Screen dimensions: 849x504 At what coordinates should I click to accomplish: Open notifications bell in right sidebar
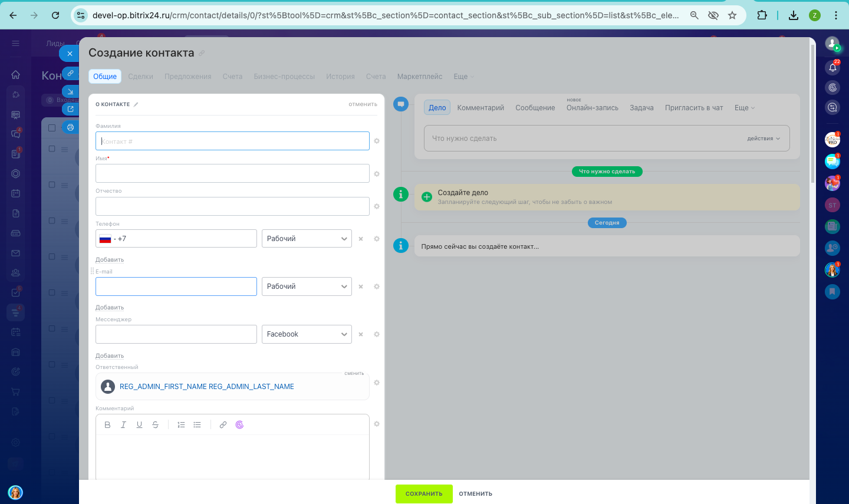pyautogui.click(x=832, y=67)
